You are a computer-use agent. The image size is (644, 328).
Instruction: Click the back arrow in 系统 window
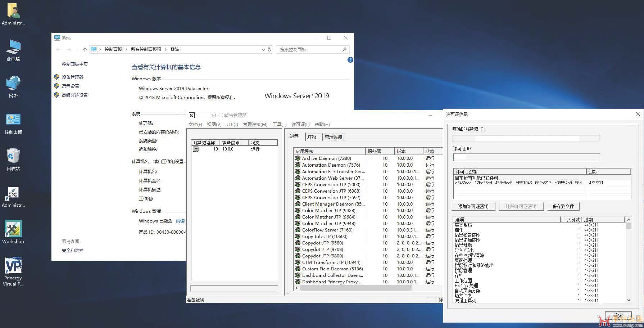[58, 50]
